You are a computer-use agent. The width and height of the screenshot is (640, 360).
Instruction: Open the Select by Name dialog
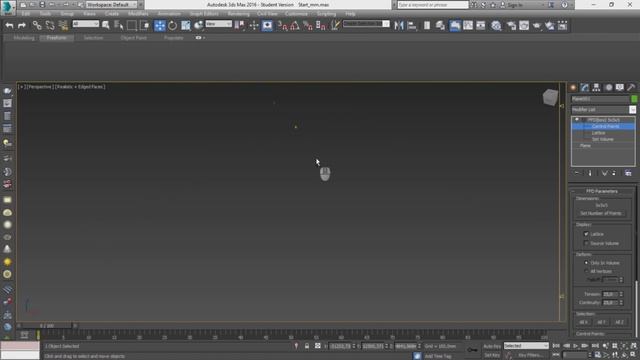[119, 25]
